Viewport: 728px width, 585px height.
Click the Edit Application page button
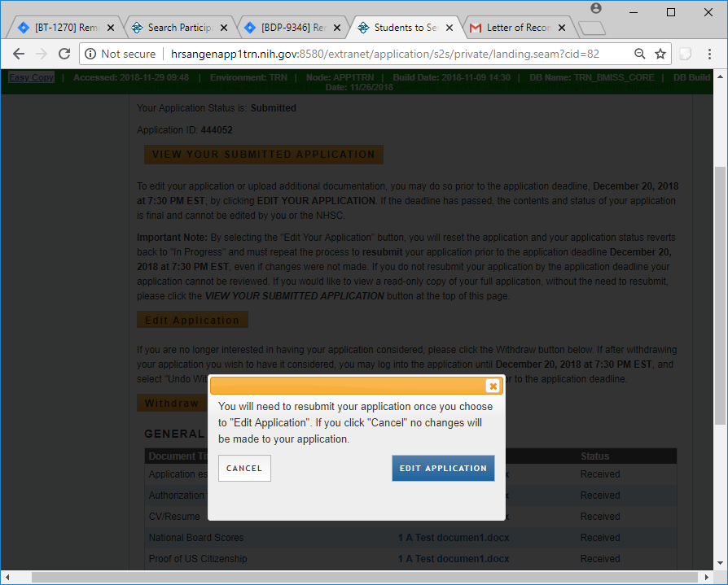(x=192, y=320)
